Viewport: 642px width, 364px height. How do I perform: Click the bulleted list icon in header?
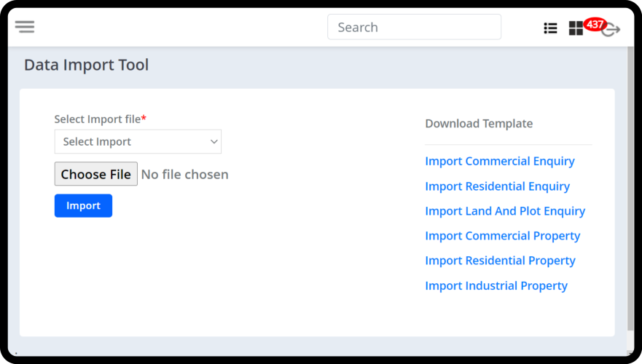click(550, 28)
